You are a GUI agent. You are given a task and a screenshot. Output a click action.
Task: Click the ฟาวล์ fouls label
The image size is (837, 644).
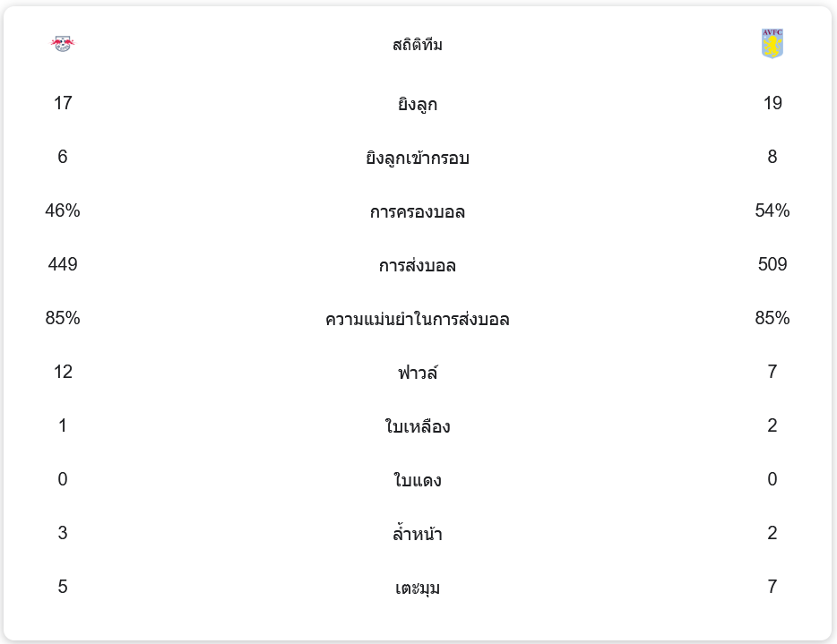point(418,373)
